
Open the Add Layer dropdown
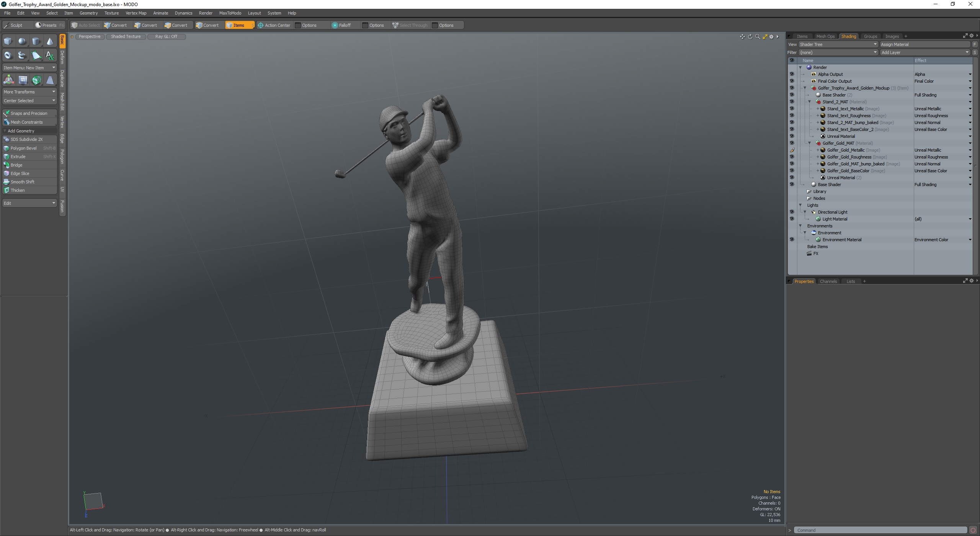[x=925, y=52]
